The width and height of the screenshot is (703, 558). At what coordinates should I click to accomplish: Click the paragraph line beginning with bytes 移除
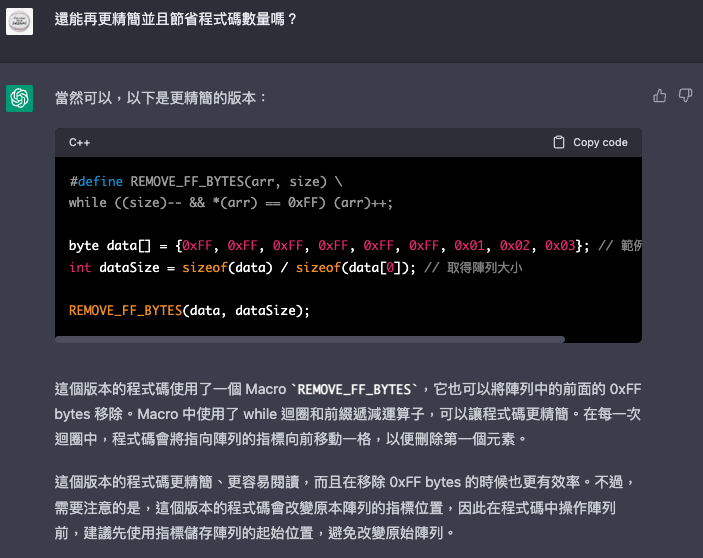pyautogui.click(x=347, y=414)
